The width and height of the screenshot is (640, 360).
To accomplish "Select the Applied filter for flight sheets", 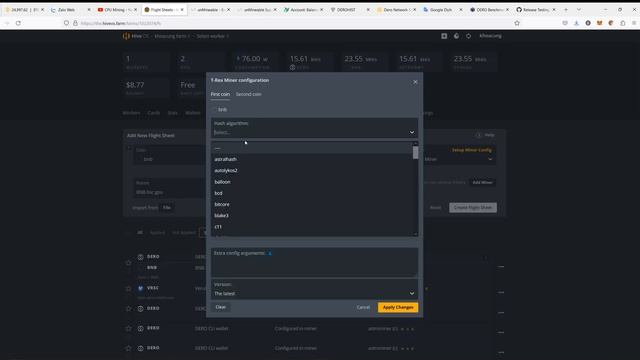I will (158, 233).
